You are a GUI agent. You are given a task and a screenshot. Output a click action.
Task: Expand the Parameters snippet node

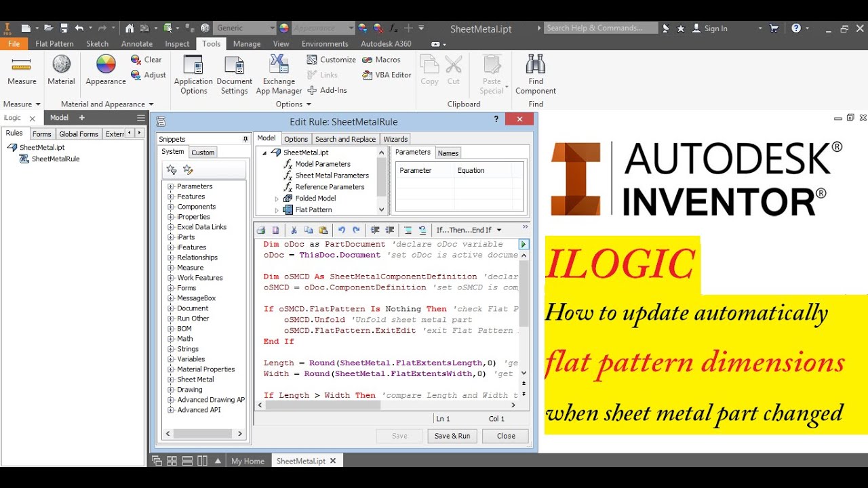(171, 186)
